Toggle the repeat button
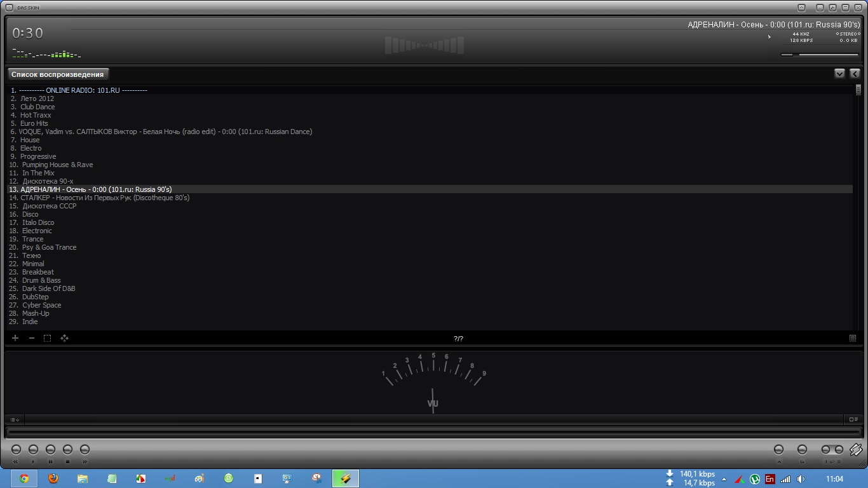This screenshot has height=488, width=868. click(x=825, y=450)
